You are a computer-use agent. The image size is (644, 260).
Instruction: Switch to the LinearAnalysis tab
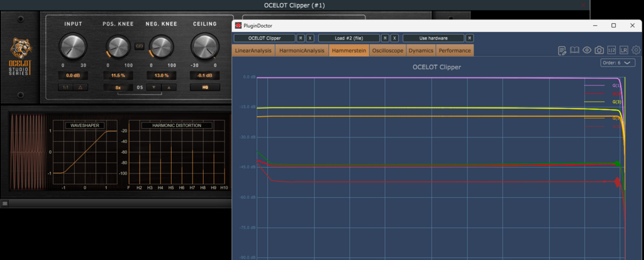coord(253,50)
